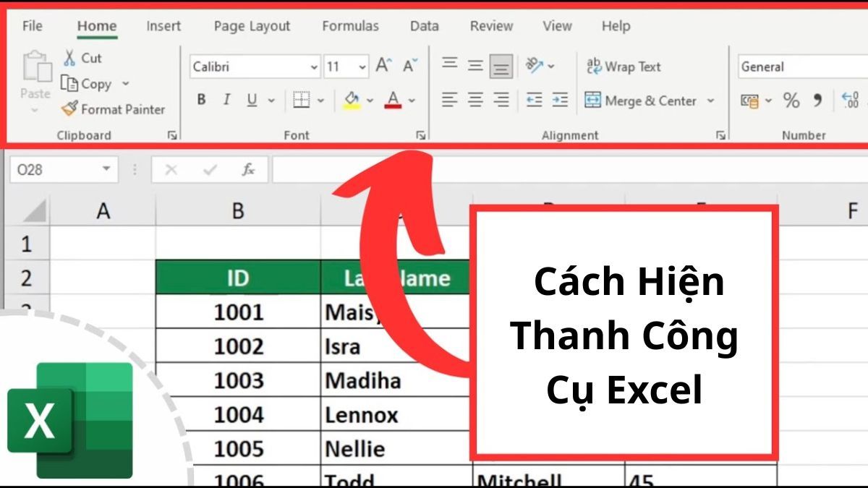Click cell containing Madiha

point(396,380)
